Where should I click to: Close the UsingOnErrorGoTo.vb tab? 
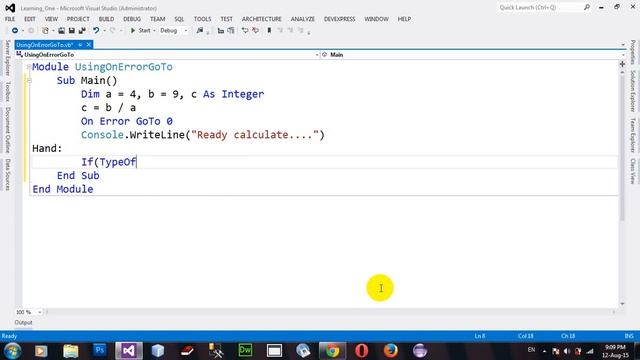[89, 44]
